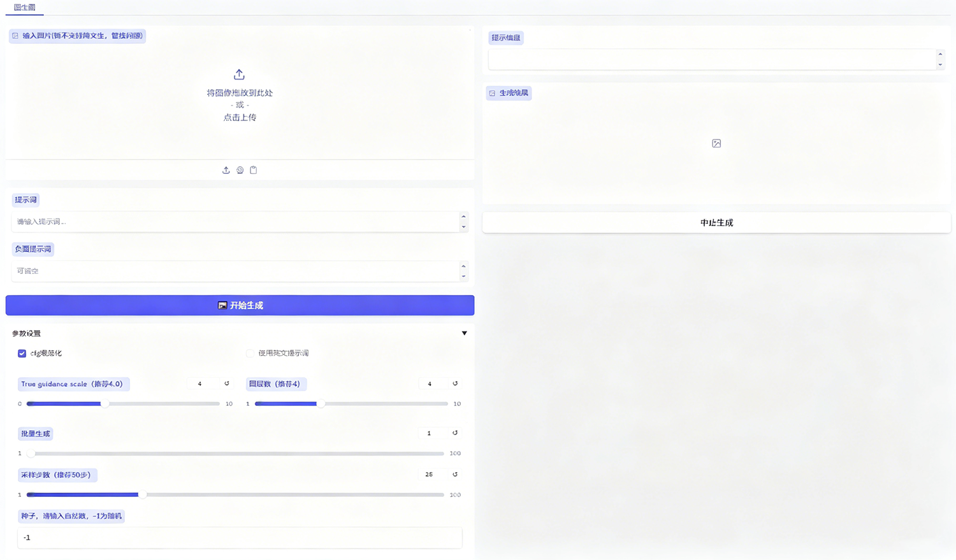956x560 pixels.
Task: Click scroll down arrow in 提示信息 box
Action: point(940,64)
